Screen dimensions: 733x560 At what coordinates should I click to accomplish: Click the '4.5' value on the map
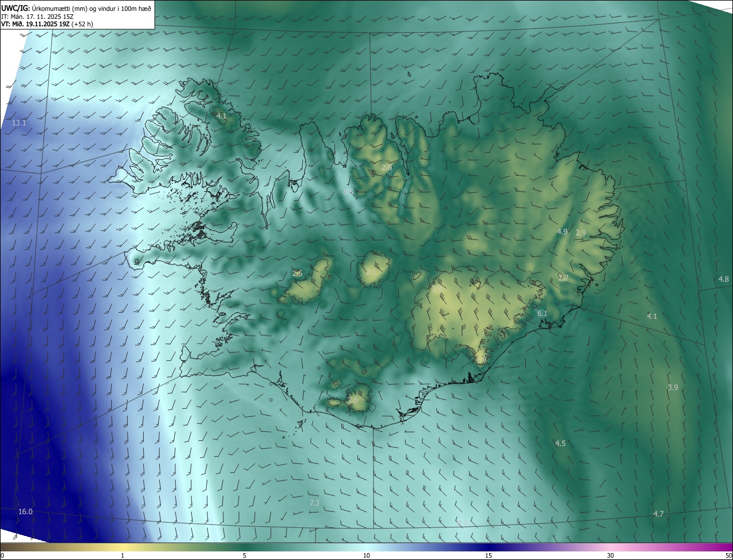click(x=561, y=444)
